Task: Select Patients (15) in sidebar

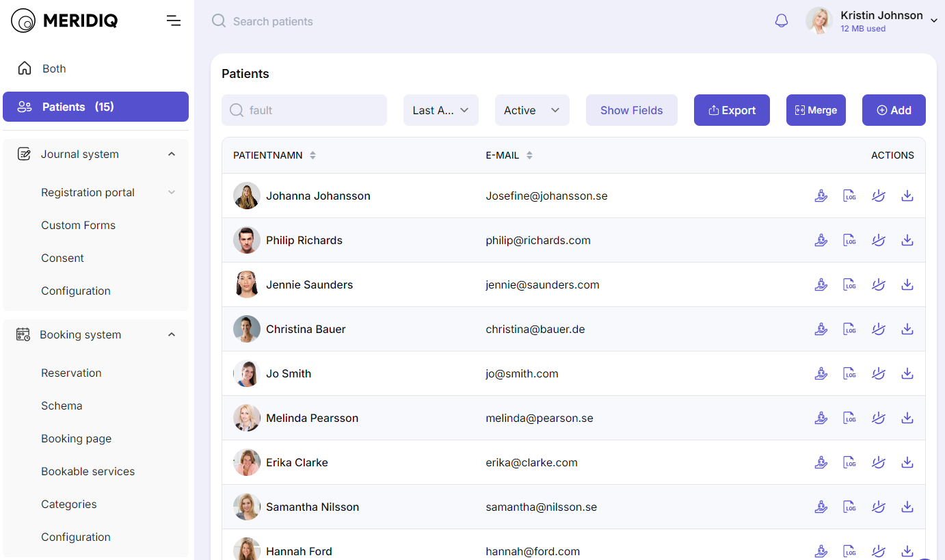Action: [x=96, y=107]
